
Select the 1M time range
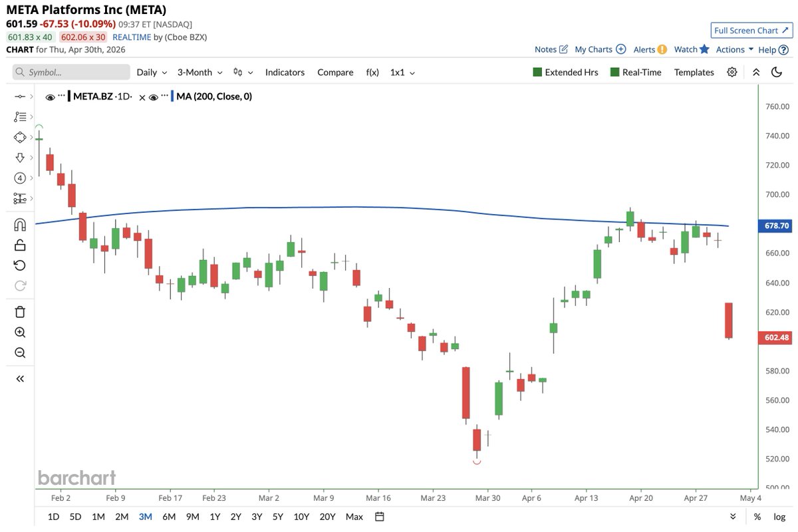tap(98, 517)
